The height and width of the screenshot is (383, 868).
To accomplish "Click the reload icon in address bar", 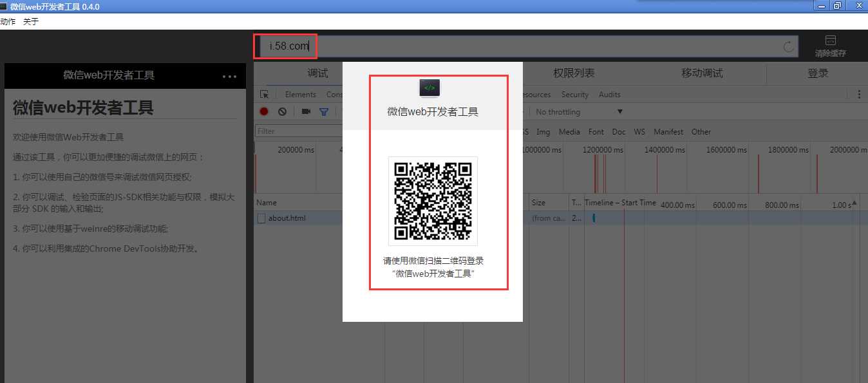I will tap(788, 47).
